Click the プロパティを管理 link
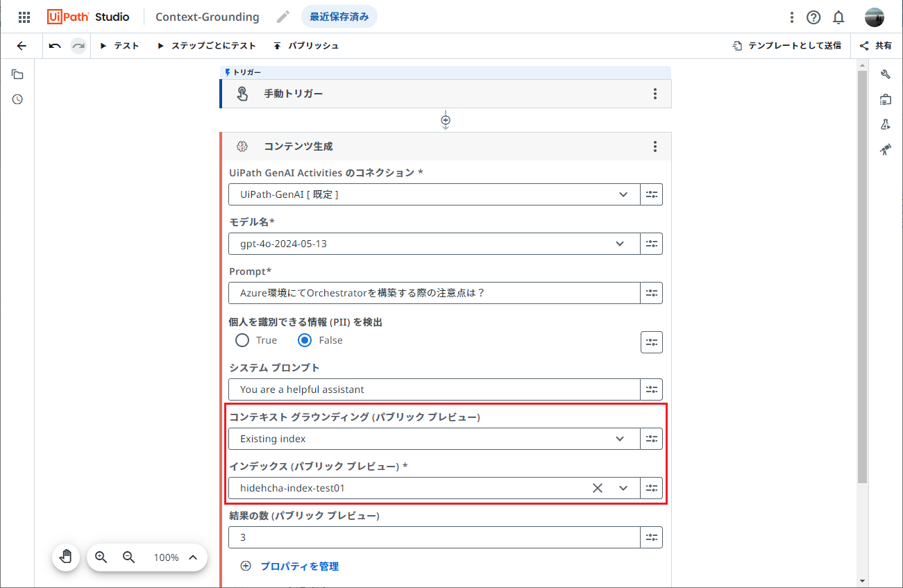The height and width of the screenshot is (588, 903). 300,566
